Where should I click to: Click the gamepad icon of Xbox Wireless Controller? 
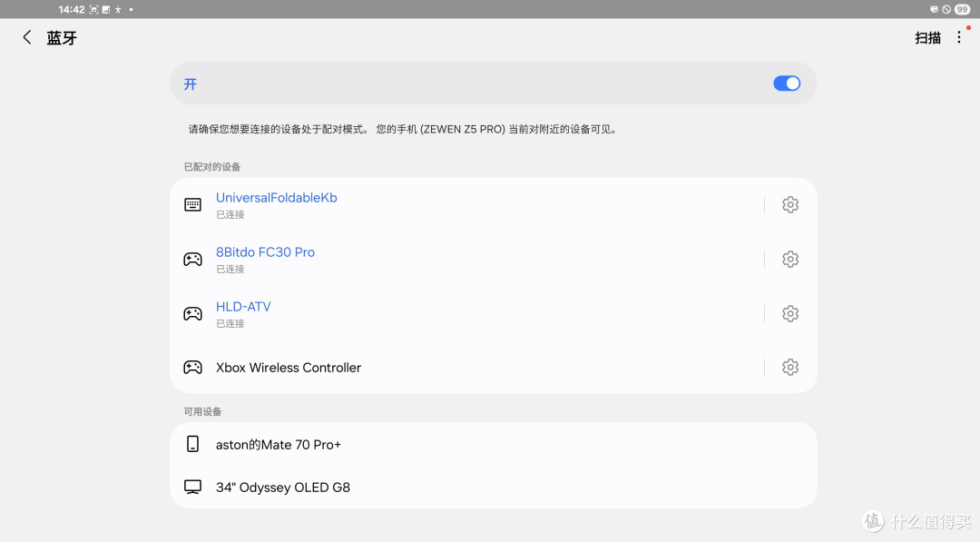(x=192, y=367)
